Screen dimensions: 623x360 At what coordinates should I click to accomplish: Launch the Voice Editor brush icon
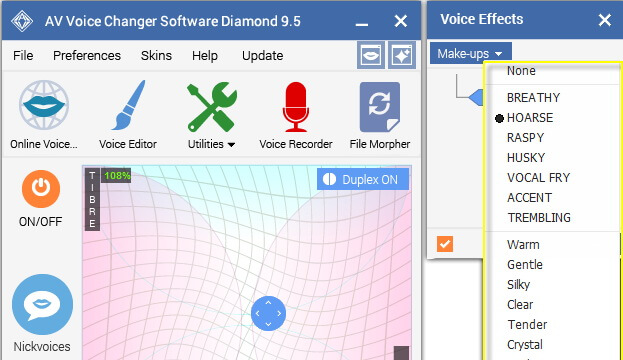128,105
